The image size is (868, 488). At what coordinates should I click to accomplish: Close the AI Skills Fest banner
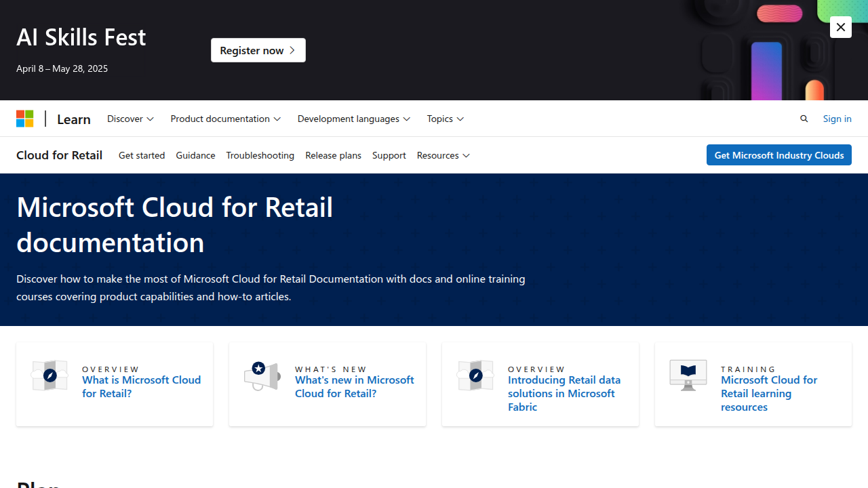tap(840, 27)
